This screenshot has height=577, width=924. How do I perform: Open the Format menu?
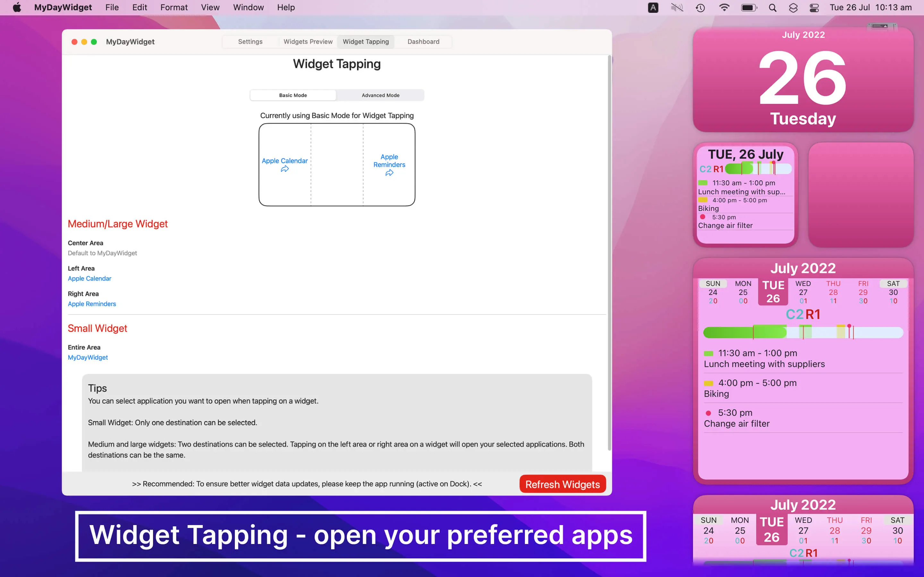tap(174, 8)
